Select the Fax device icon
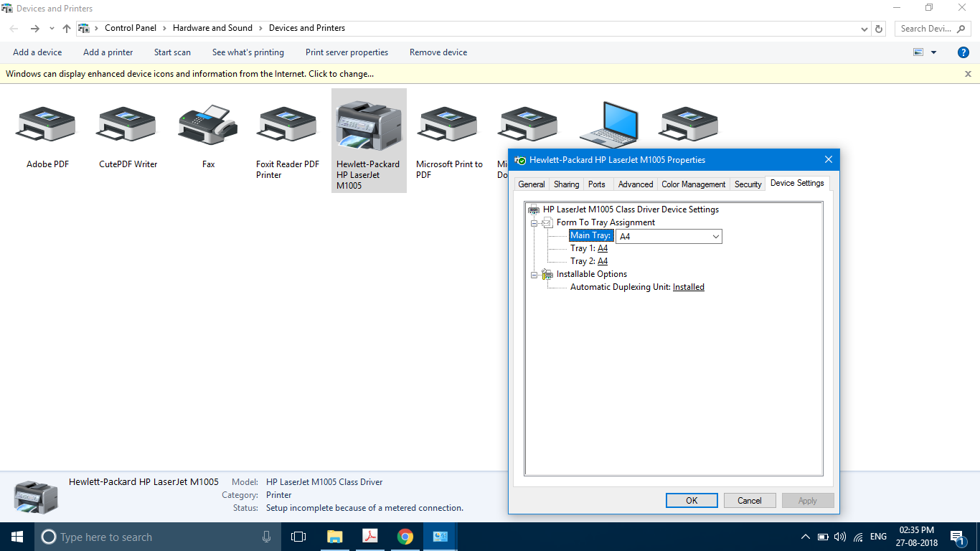This screenshot has width=980, height=551. pos(208,123)
